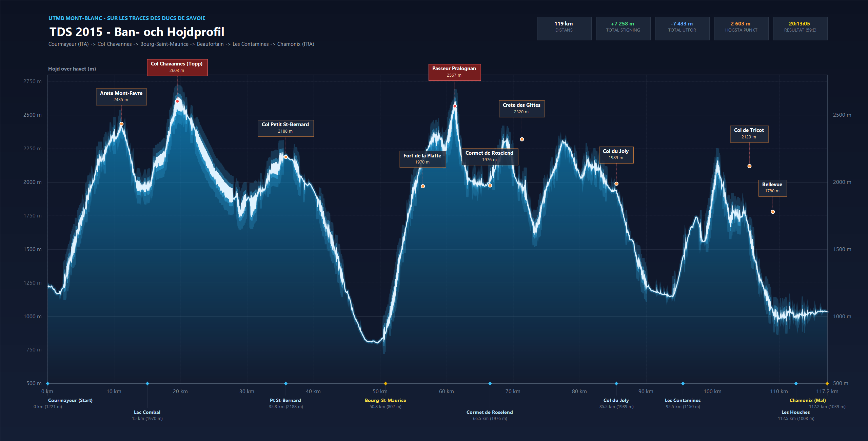
Task: Select the Passeur Pralognan 2567 m label
Action: tap(454, 72)
